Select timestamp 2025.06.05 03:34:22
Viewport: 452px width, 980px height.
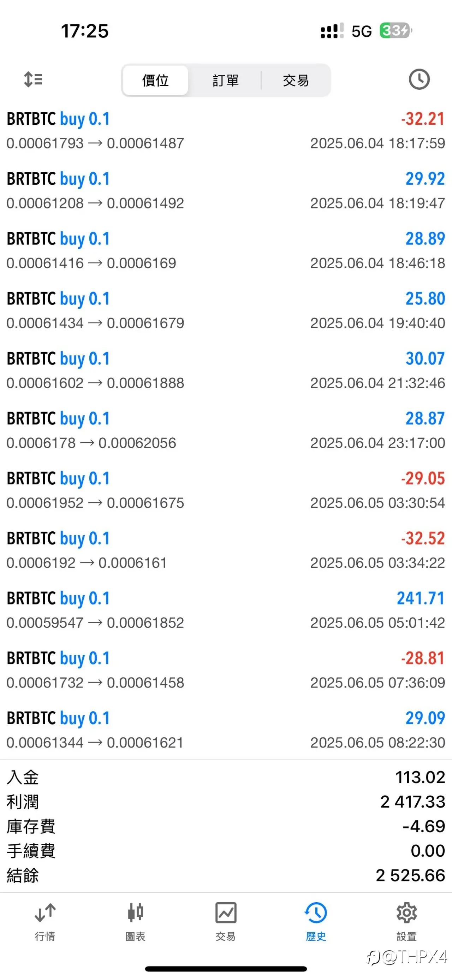point(377,563)
